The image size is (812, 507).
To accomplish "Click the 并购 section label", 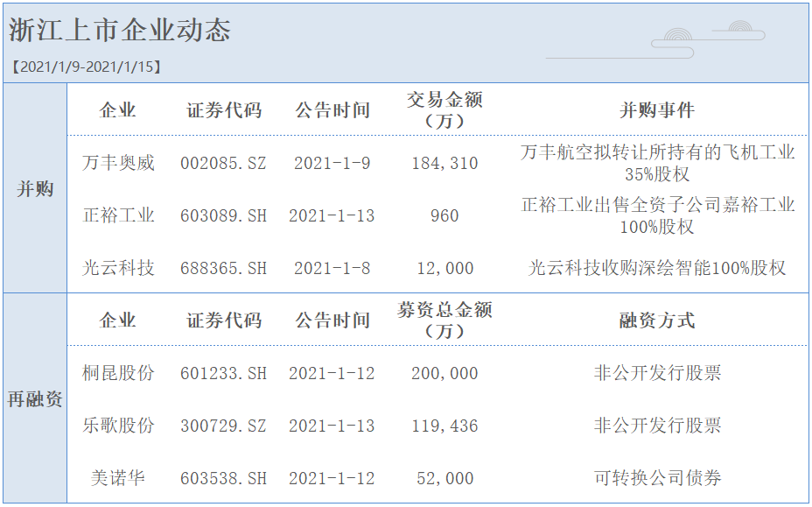I will coord(35,188).
